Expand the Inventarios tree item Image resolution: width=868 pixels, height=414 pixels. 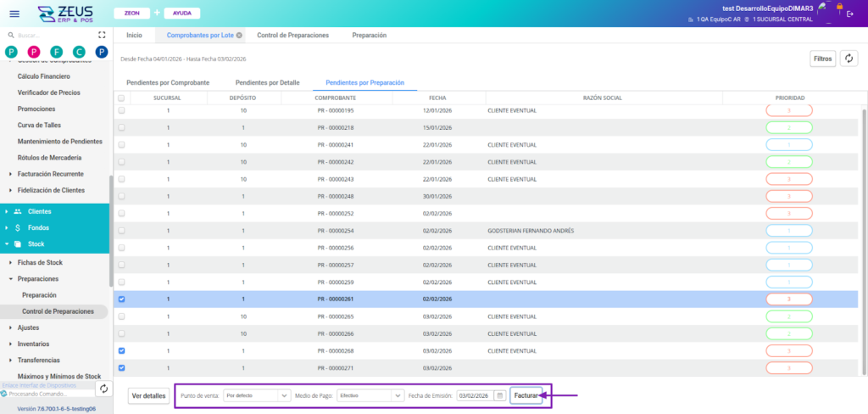[x=10, y=344]
